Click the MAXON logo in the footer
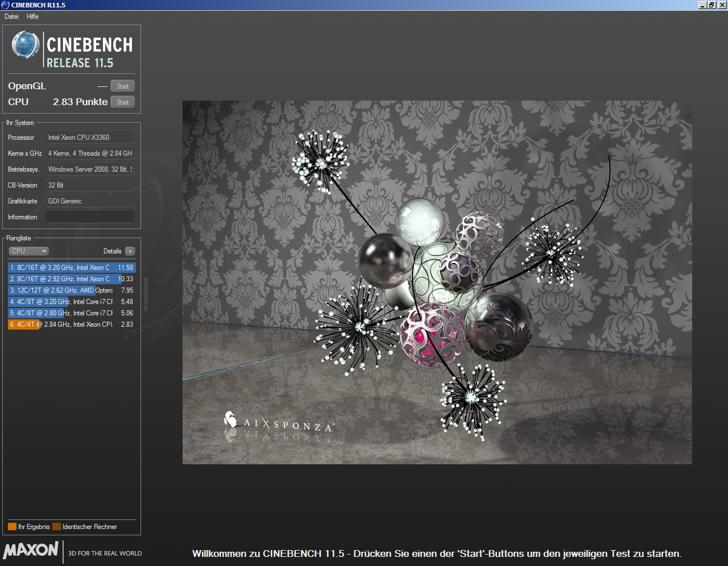 point(31,550)
